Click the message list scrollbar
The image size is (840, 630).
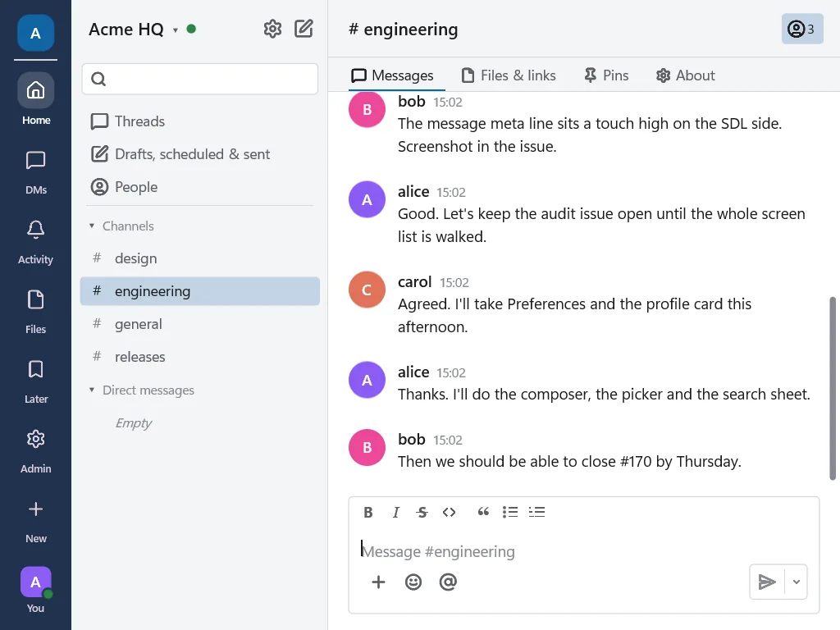pyautogui.click(x=833, y=388)
